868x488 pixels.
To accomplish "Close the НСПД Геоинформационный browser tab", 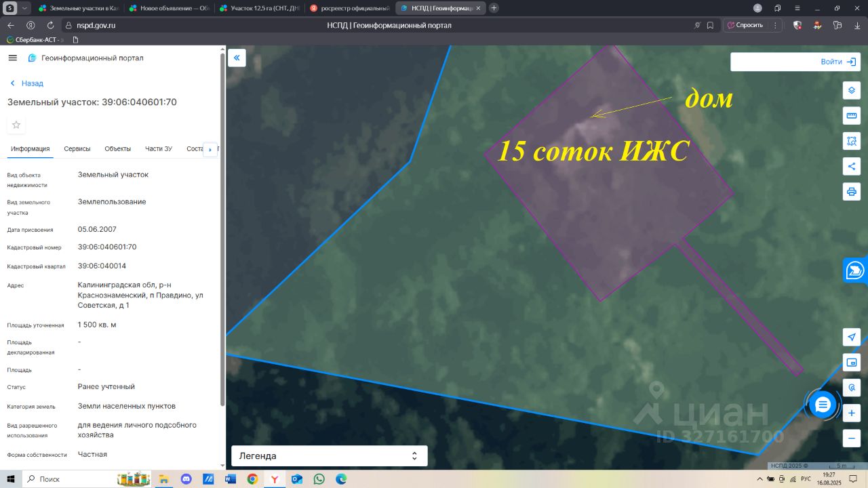I will (478, 8).
